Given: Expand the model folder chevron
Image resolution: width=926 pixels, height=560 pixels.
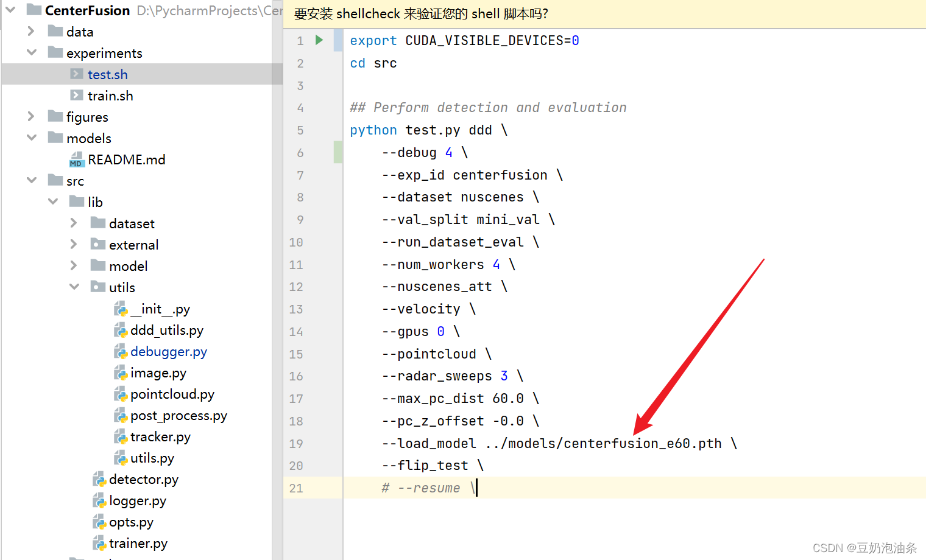Looking at the screenshot, I should [74, 265].
